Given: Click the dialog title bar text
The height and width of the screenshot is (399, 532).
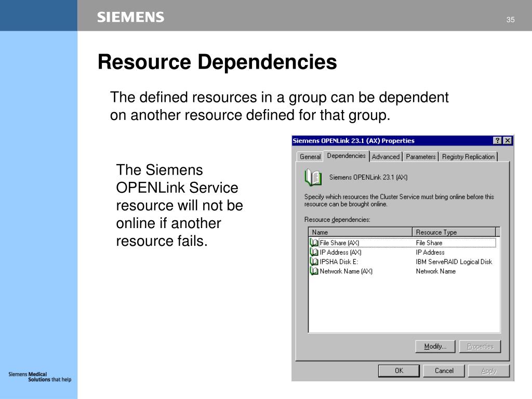Looking at the screenshot, I should point(353,140).
